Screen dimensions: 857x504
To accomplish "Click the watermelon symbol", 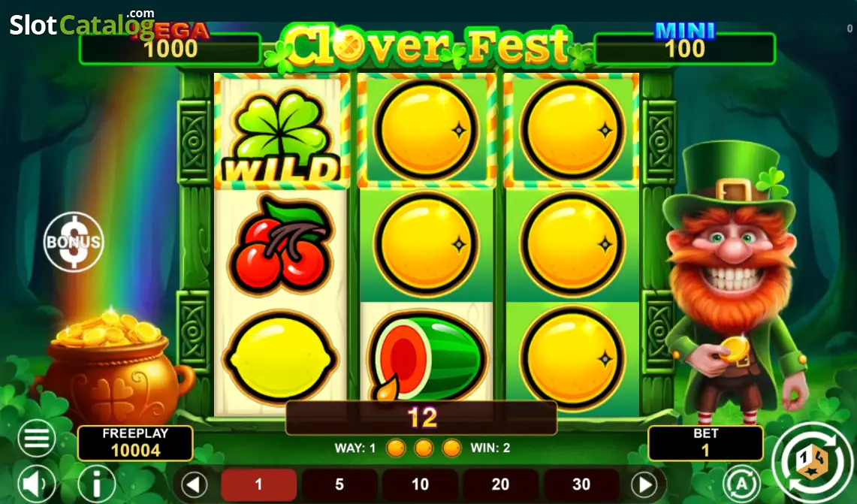I will click(x=426, y=357).
